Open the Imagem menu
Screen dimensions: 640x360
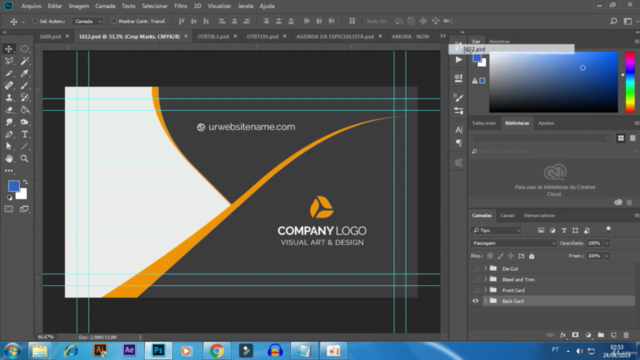point(78,6)
